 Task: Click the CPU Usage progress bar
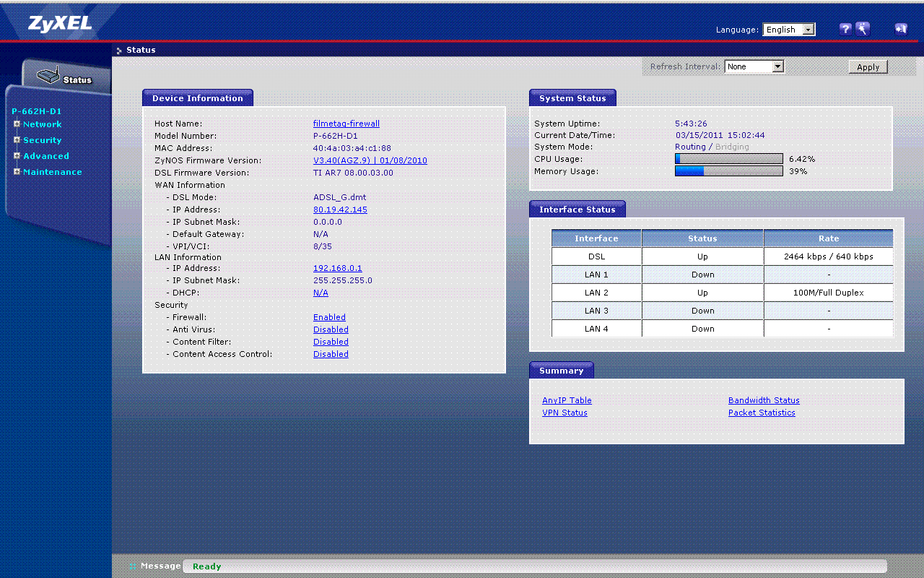point(728,159)
